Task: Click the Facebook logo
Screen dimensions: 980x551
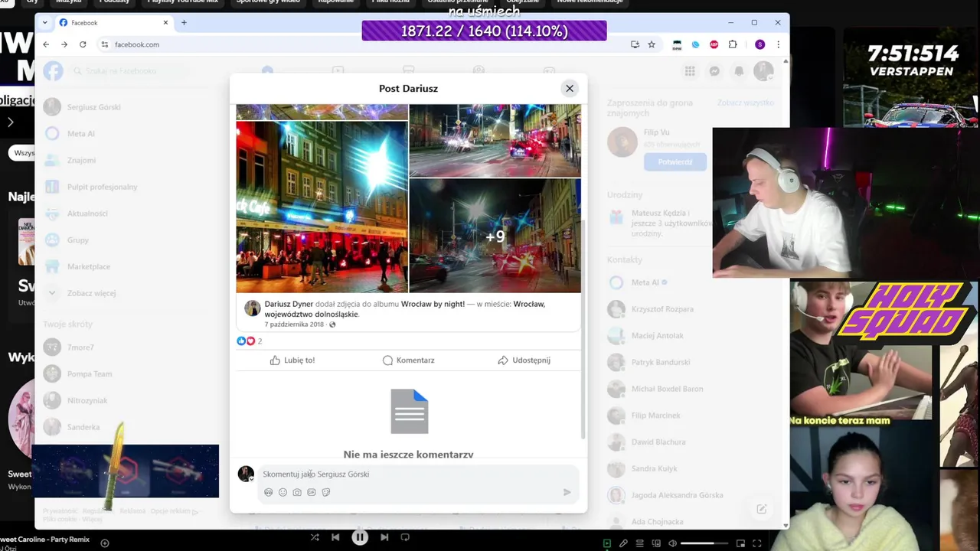Action: (x=53, y=71)
